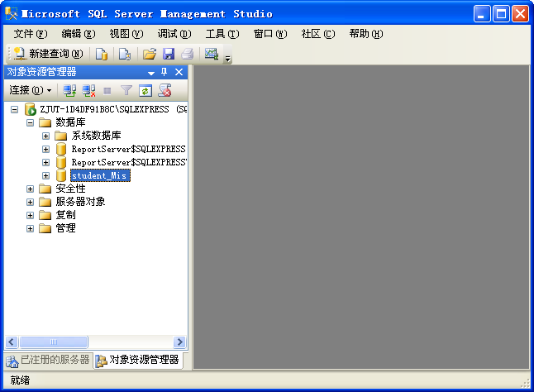This screenshot has height=392, width=534.
Task: Click the horizontal scrollbar right arrow
Action: point(179,342)
